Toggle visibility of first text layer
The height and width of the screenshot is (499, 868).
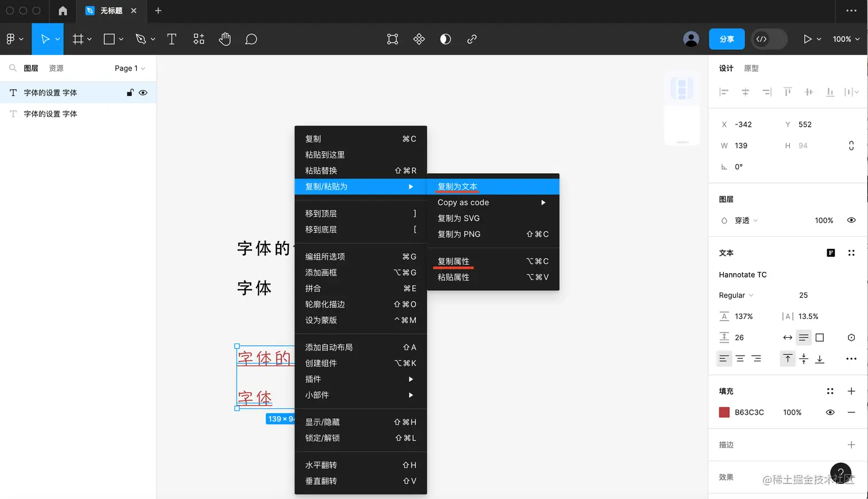143,92
